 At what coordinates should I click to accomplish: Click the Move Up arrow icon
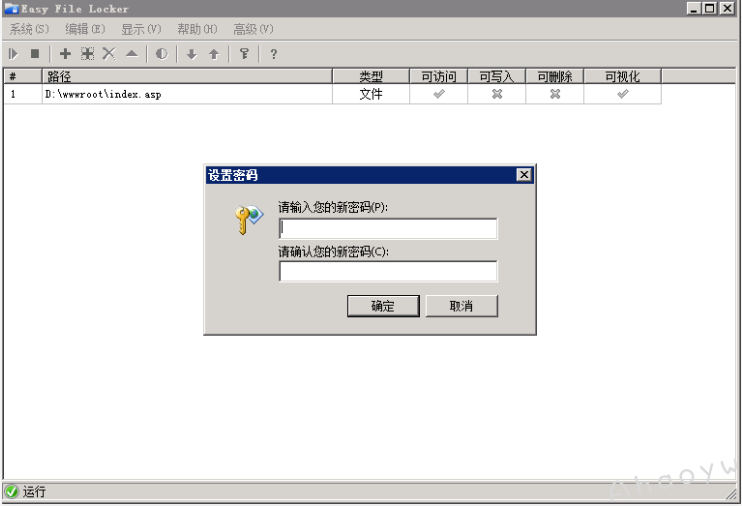(214, 54)
